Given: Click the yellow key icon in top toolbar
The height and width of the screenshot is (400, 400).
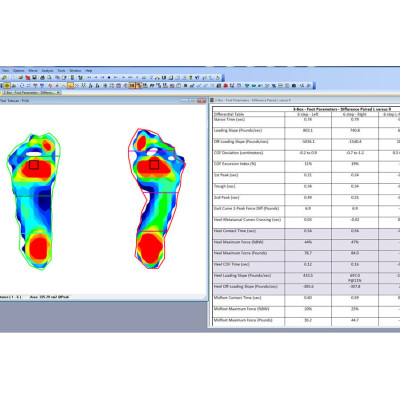Looking at the screenshot, I should click(x=4, y=77).
